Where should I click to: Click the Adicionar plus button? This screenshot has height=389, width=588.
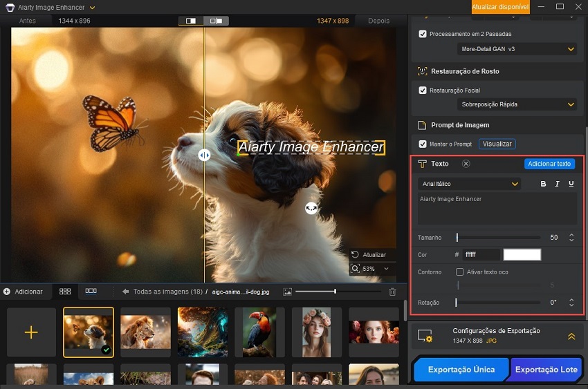pyautogui.click(x=23, y=292)
